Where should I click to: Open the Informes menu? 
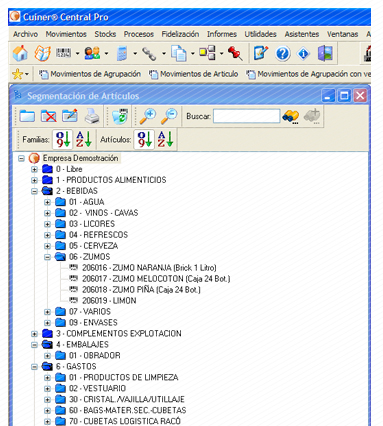(x=222, y=34)
